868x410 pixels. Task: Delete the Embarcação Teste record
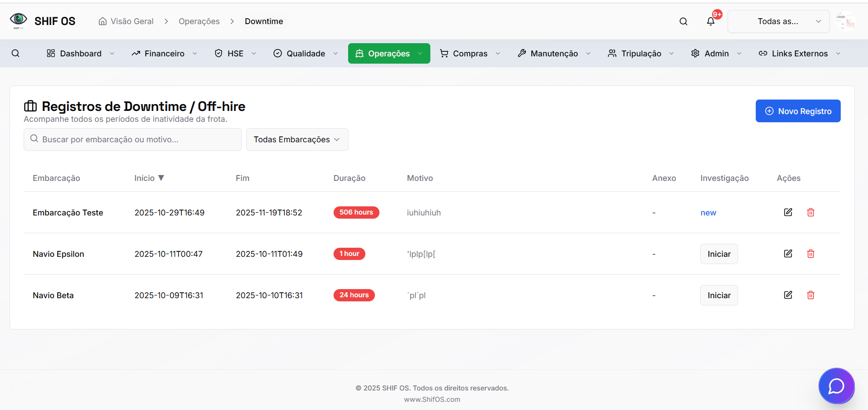(811, 212)
